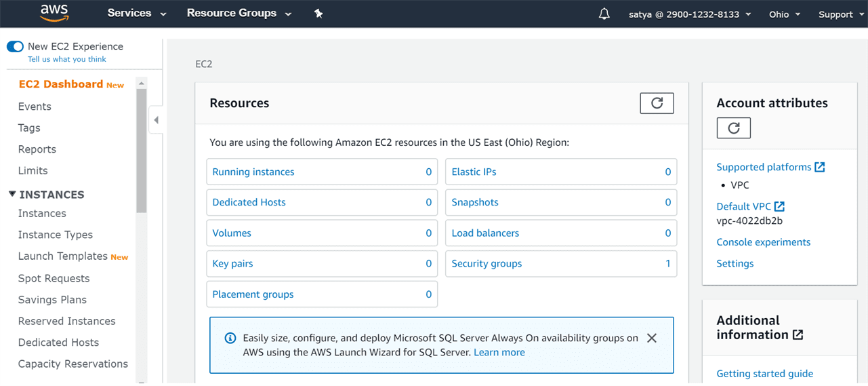Click the info icon in the banner
Viewport: 868px width, 386px height.
tap(230, 338)
